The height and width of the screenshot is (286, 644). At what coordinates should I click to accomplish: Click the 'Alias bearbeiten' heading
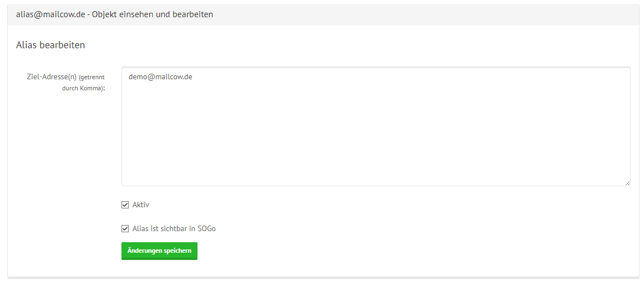tap(50, 45)
